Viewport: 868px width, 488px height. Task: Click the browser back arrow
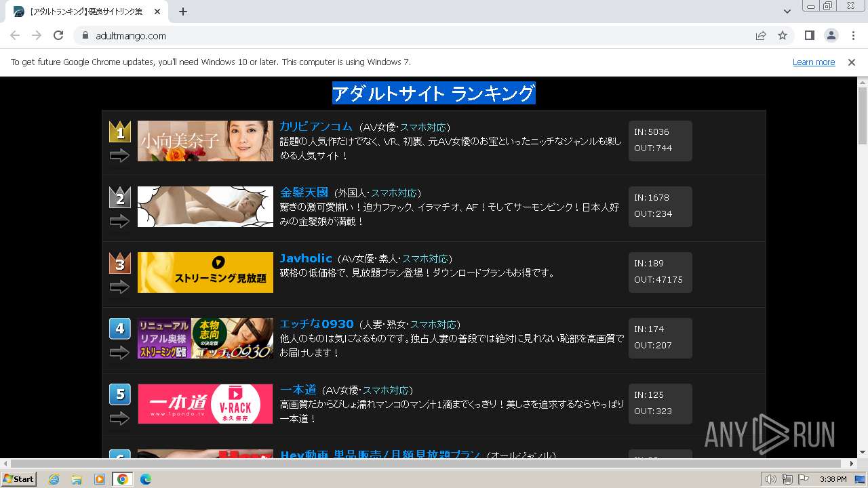click(x=15, y=35)
